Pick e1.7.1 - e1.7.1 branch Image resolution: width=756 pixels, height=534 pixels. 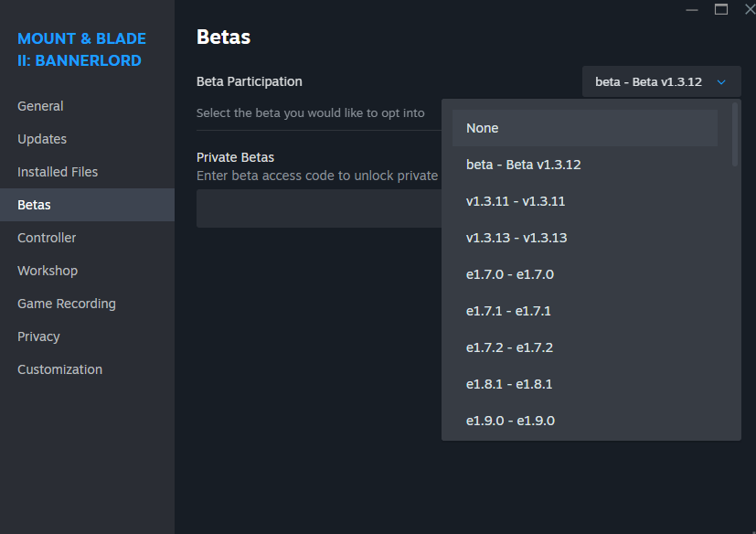[584, 311]
